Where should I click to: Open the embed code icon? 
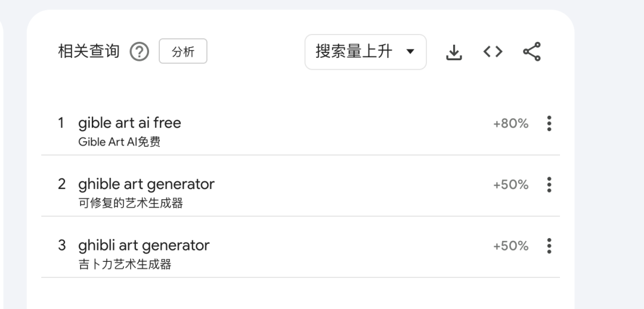pyautogui.click(x=493, y=52)
